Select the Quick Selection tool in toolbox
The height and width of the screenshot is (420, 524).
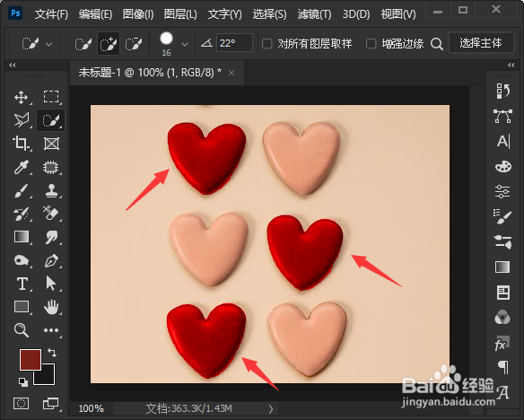tap(51, 120)
